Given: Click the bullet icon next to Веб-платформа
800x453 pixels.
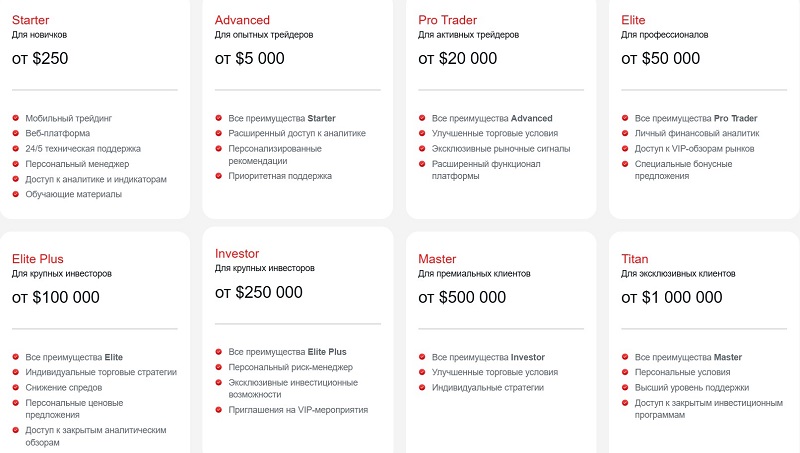Looking at the screenshot, I should [x=17, y=133].
